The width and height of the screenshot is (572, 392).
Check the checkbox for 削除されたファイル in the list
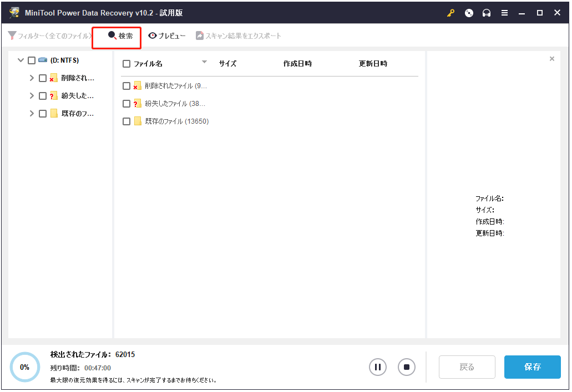126,86
